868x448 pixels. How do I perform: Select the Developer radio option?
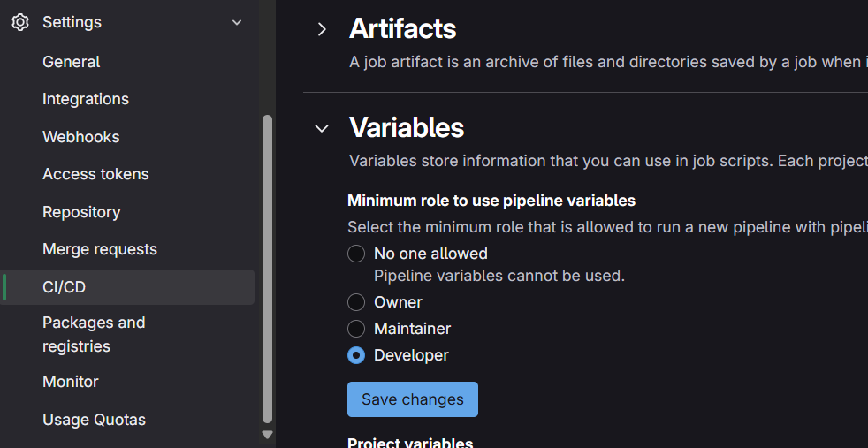pos(356,355)
